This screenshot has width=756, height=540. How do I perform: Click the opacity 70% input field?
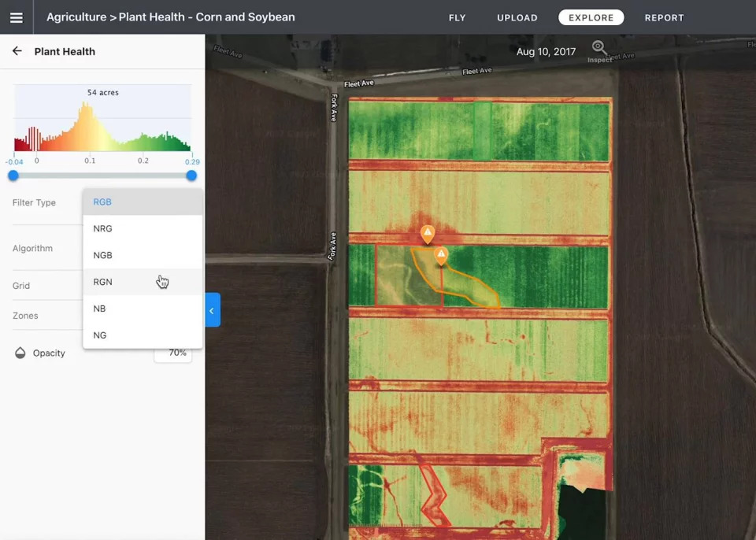[173, 353]
